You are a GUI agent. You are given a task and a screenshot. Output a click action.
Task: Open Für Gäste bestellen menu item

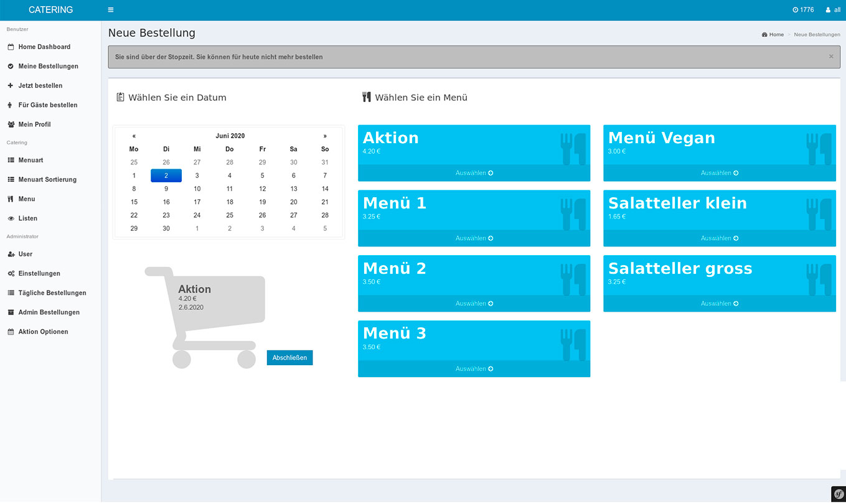(48, 105)
